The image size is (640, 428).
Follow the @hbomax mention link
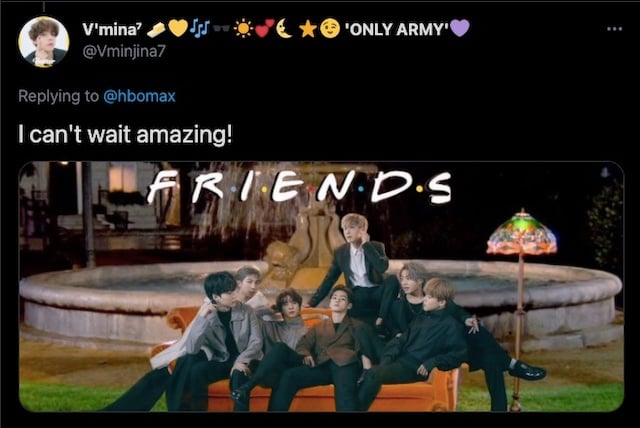139,96
